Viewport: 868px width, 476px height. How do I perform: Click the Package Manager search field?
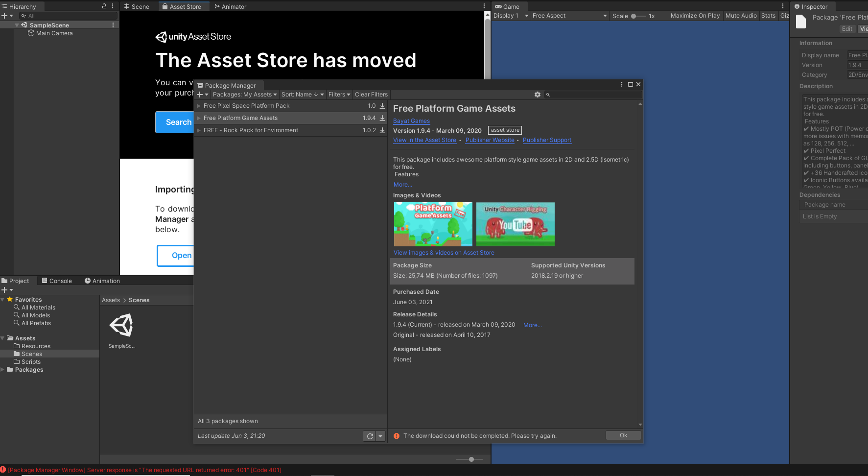pos(592,95)
